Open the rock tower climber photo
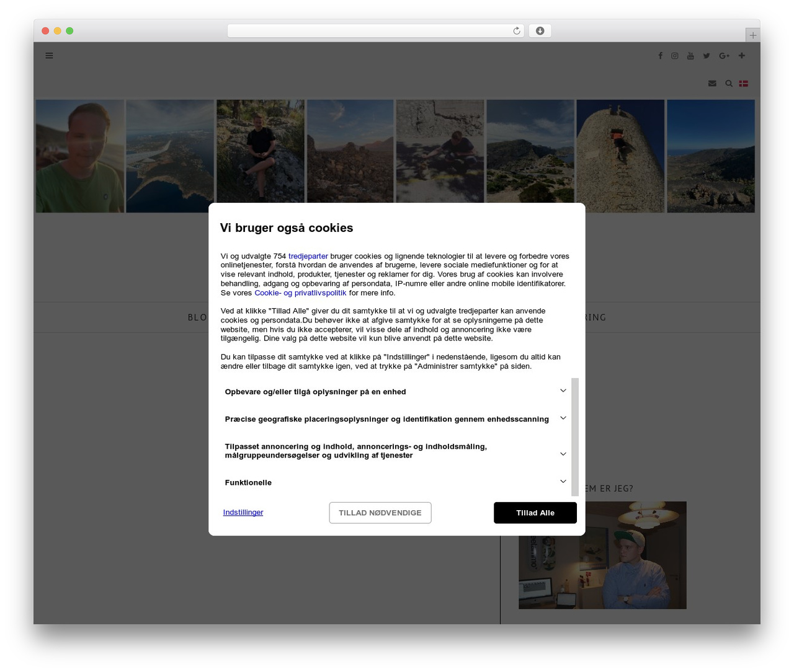 tap(620, 156)
